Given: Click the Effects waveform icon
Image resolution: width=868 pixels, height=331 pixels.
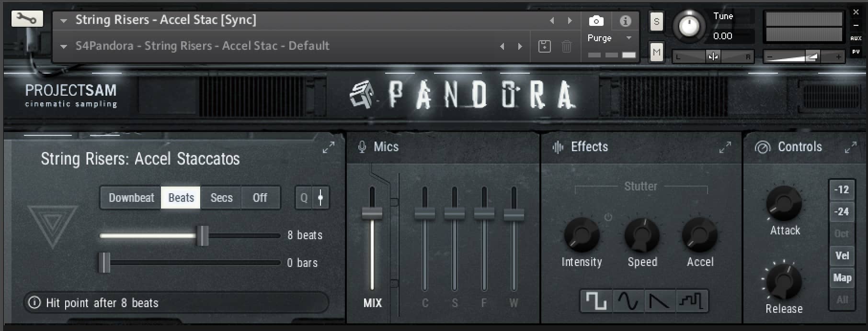Looking at the screenshot, I should [x=558, y=147].
